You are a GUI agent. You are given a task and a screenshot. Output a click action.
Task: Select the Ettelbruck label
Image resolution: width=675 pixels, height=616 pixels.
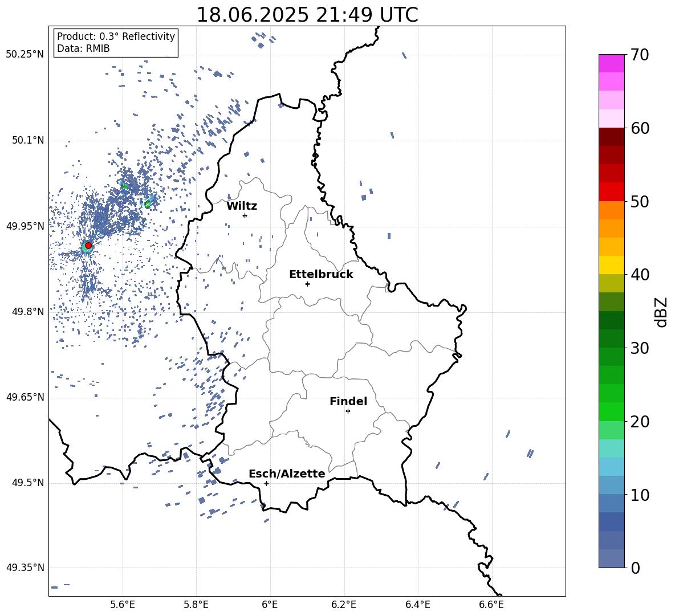point(321,275)
